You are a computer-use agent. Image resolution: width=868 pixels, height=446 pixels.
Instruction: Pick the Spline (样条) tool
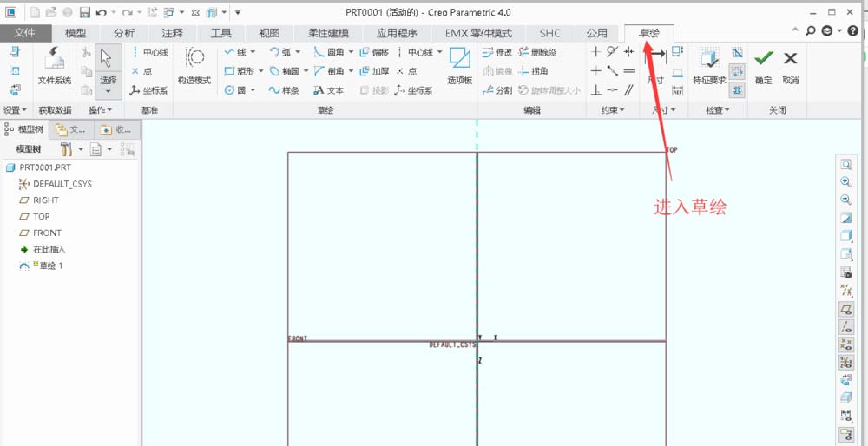284,90
